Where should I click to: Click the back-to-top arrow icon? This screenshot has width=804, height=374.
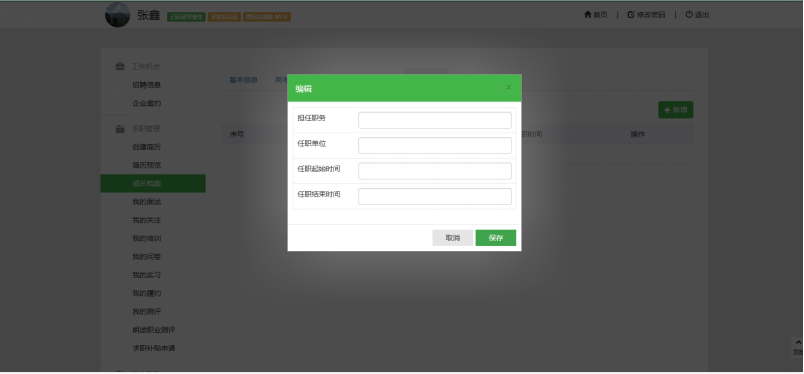(x=798, y=342)
